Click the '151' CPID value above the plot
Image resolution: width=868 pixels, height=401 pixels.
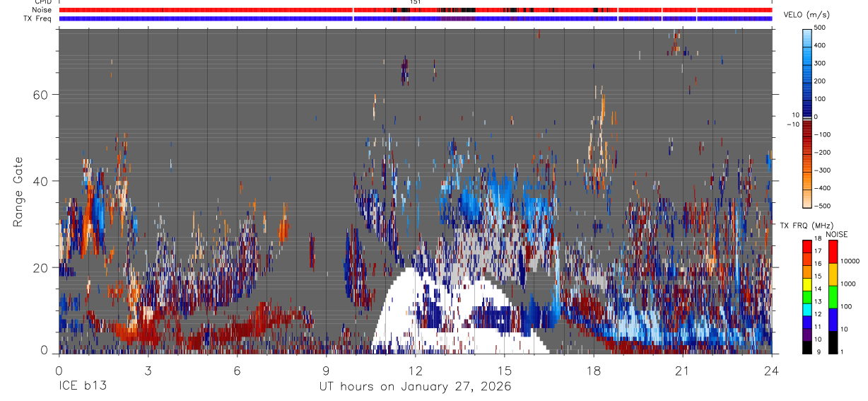[415, 2]
